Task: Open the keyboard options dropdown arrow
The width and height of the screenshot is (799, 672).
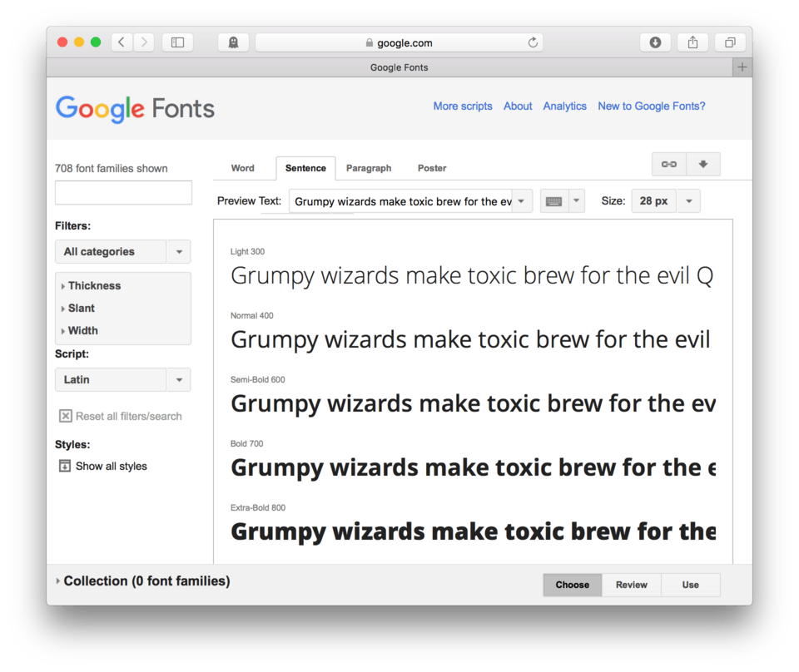Action: (576, 201)
